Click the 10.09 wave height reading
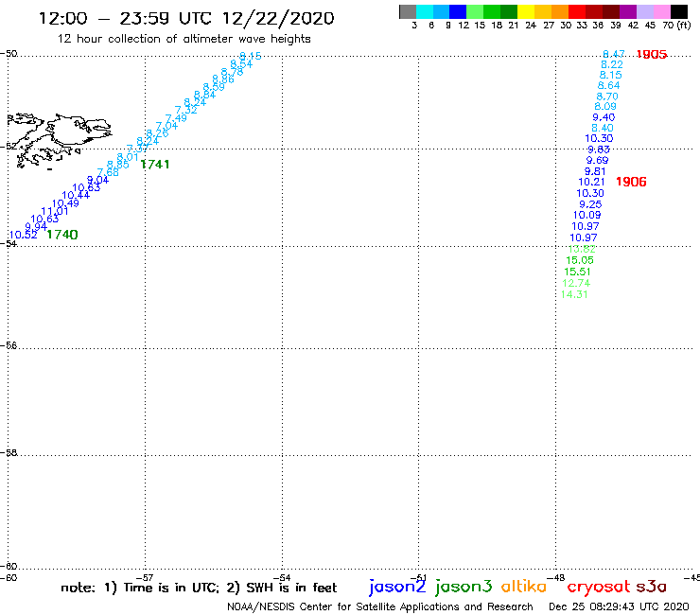The height and width of the screenshot is (615, 700). pos(587,216)
